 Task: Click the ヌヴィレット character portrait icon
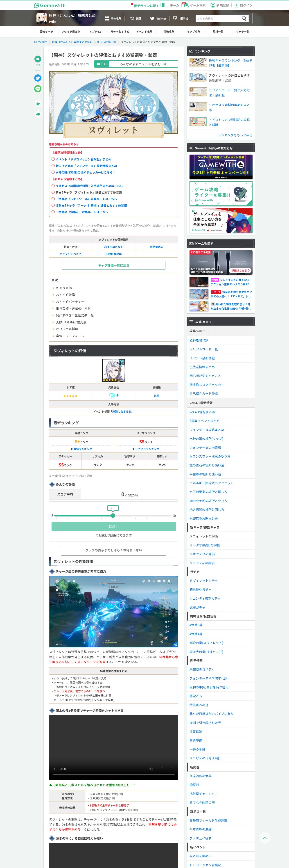[114, 370]
